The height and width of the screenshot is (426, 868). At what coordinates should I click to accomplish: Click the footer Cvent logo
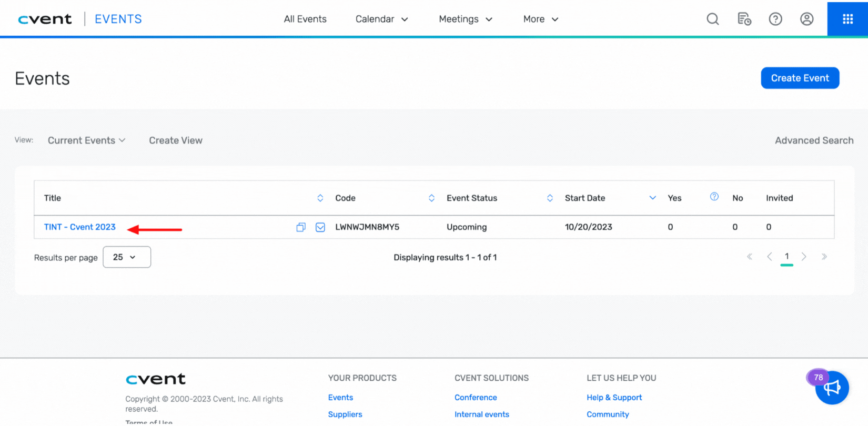(x=156, y=379)
